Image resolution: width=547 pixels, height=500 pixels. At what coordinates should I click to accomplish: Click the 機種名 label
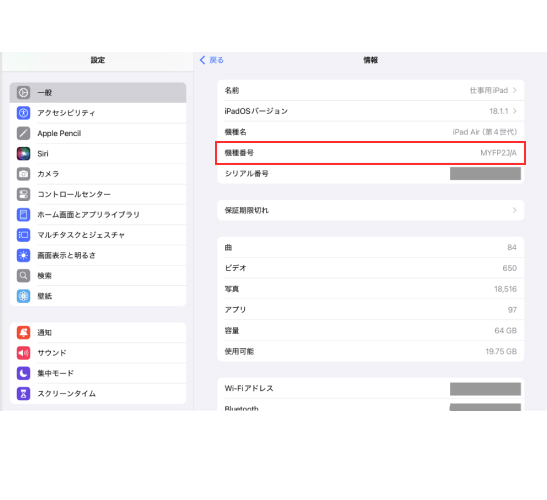click(x=235, y=132)
